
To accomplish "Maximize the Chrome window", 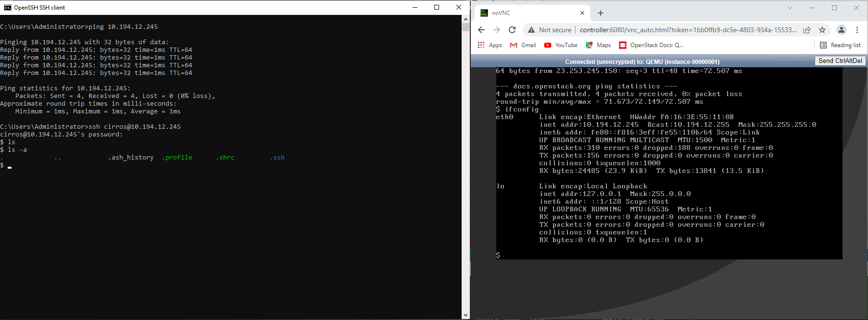I will click(x=834, y=8).
